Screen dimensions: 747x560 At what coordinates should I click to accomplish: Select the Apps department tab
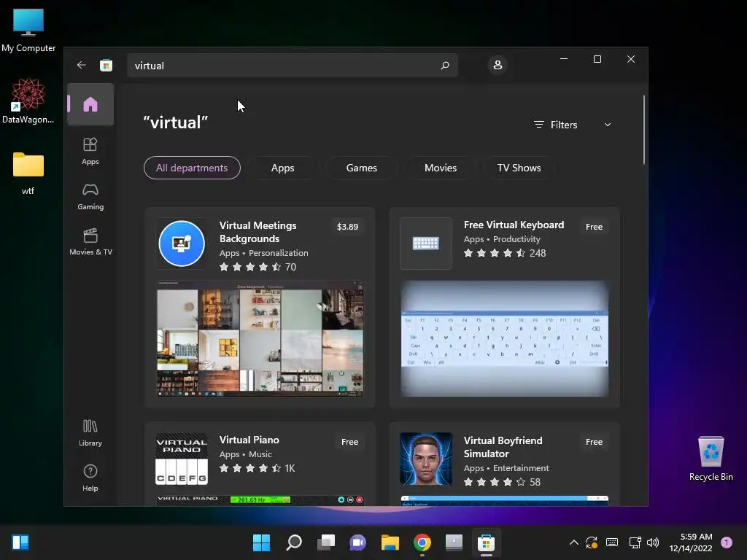pyautogui.click(x=282, y=168)
